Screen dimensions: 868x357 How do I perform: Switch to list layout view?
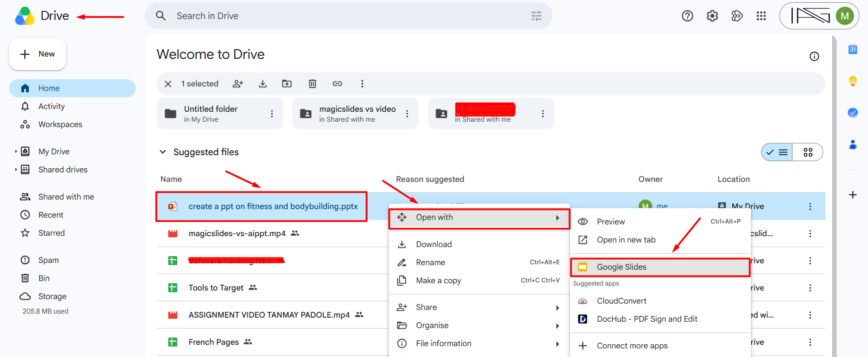[x=777, y=152]
